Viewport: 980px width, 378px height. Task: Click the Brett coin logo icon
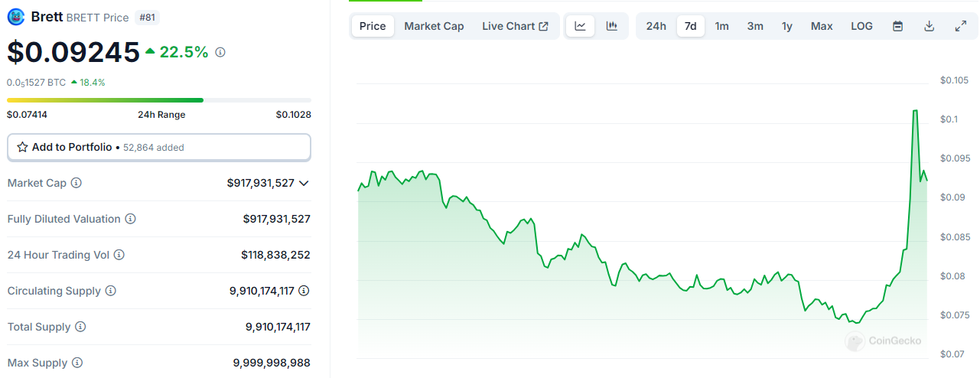(x=16, y=17)
